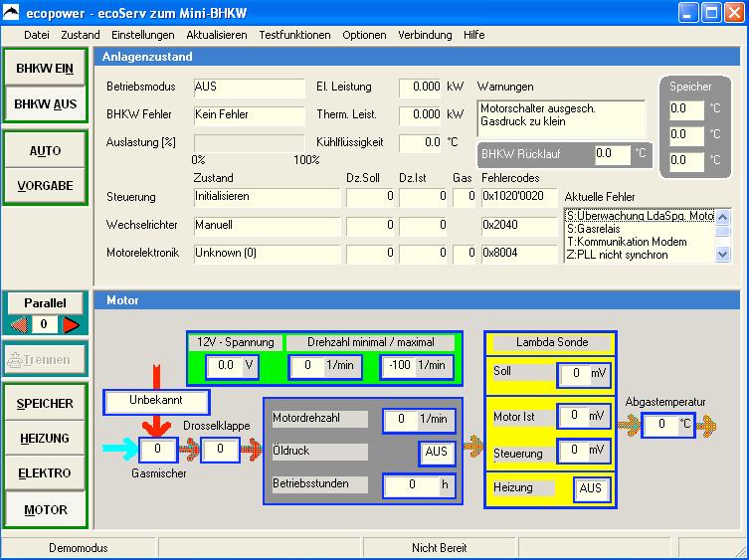The width and height of the screenshot is (749, 560).
Task: Click the VORGABE button
Action: tap(45, 185)
